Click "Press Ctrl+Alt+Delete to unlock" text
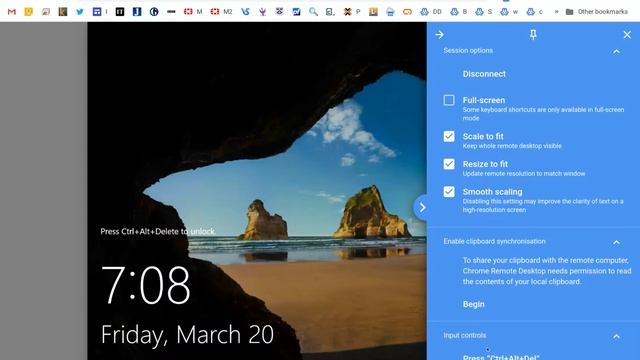The image size is (640, 360). point(158,231)
